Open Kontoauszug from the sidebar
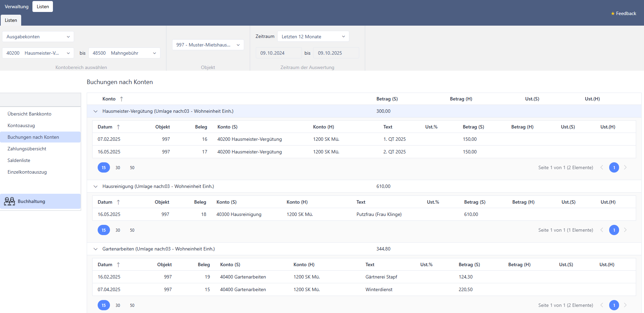The image size is (644, 313). [21, 125]
